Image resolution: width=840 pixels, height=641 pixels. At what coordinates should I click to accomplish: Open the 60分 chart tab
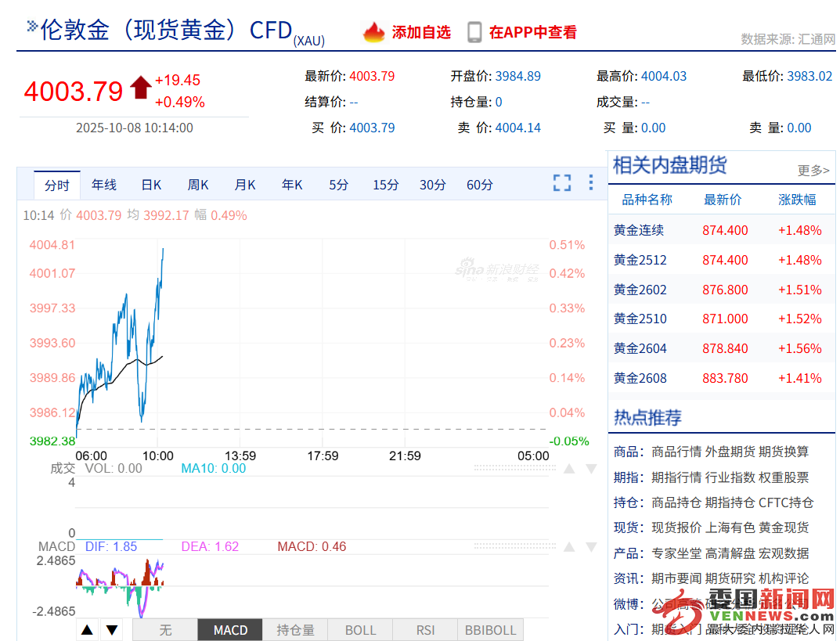click(480, 185)
